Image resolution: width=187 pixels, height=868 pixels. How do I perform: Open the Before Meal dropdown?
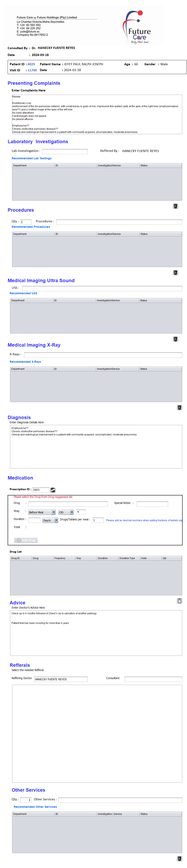[x=42, y=512]
